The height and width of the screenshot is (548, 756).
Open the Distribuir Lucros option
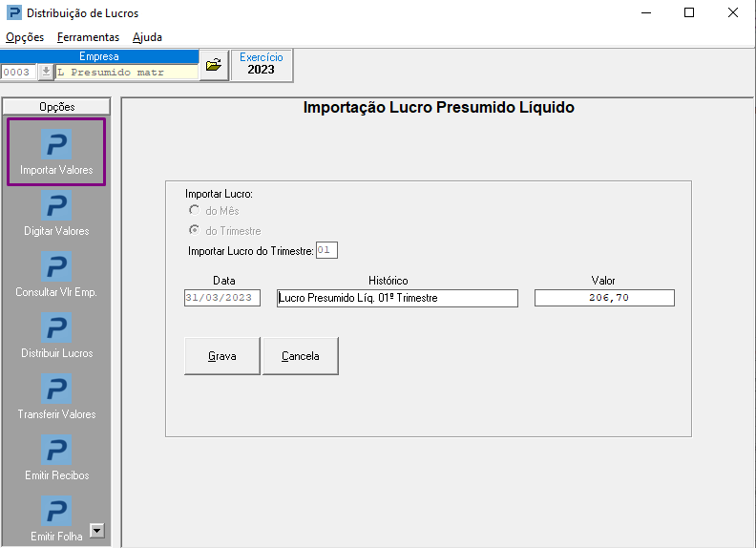coord(56,336)
